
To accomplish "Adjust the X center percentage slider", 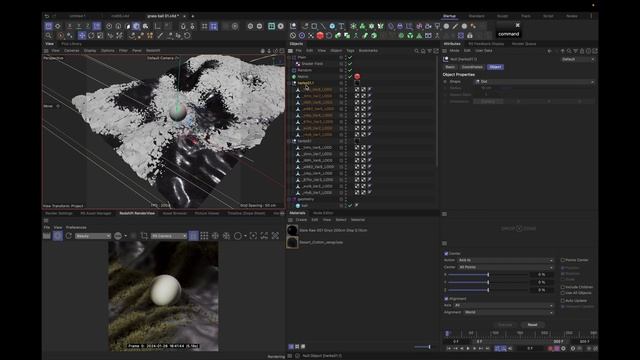I will click(488, 275).
